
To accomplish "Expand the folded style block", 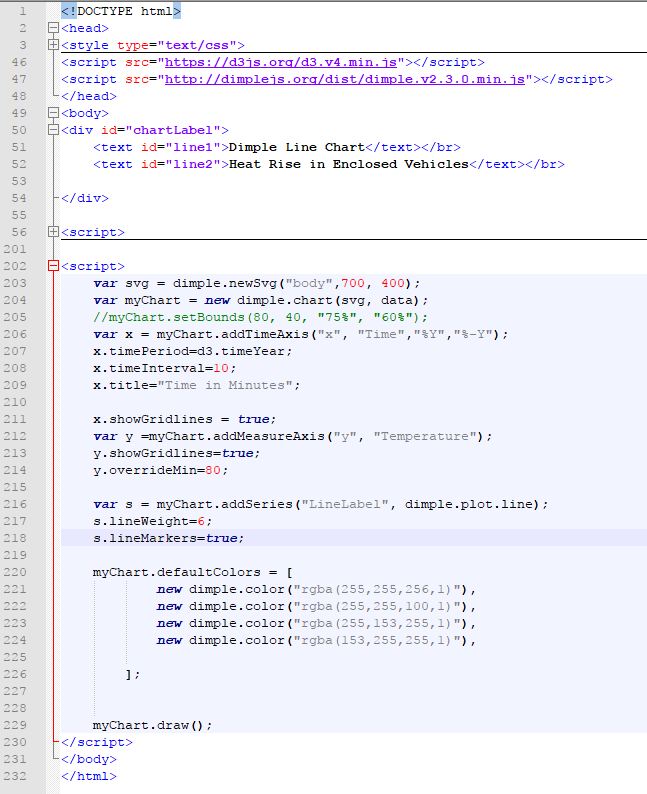I will click(53, 45).
